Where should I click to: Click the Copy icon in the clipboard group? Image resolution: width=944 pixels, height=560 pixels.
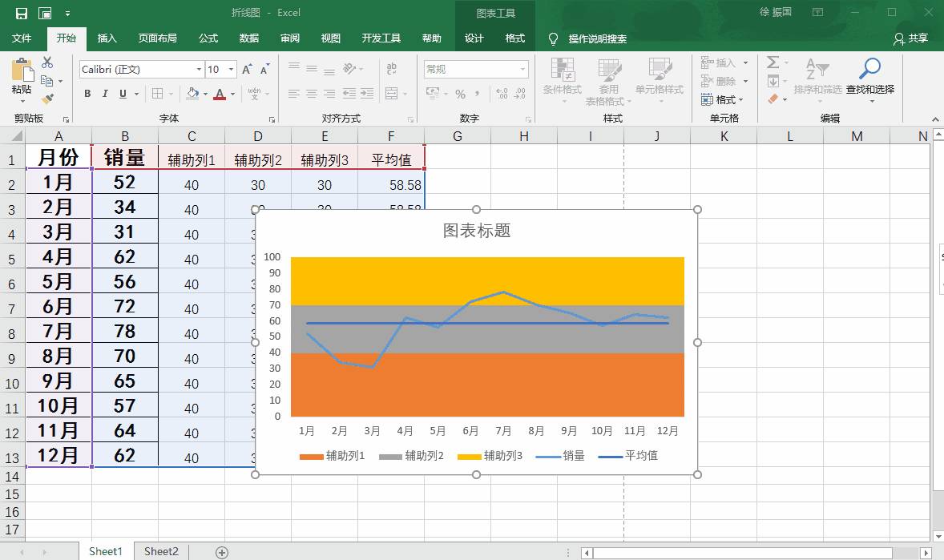click(x=47, y=81)
